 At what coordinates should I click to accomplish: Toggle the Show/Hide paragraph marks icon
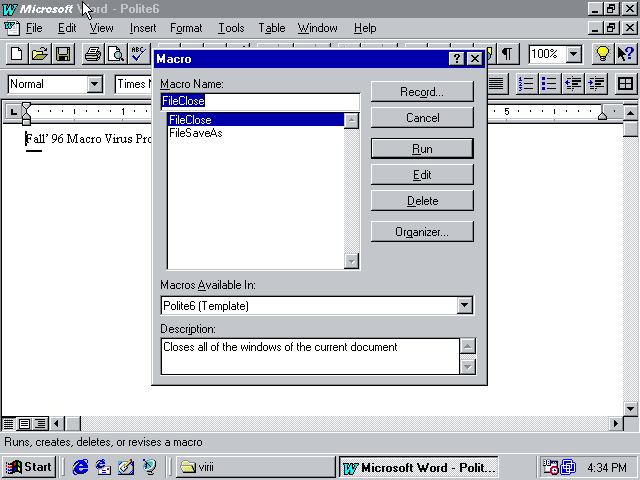507,53
